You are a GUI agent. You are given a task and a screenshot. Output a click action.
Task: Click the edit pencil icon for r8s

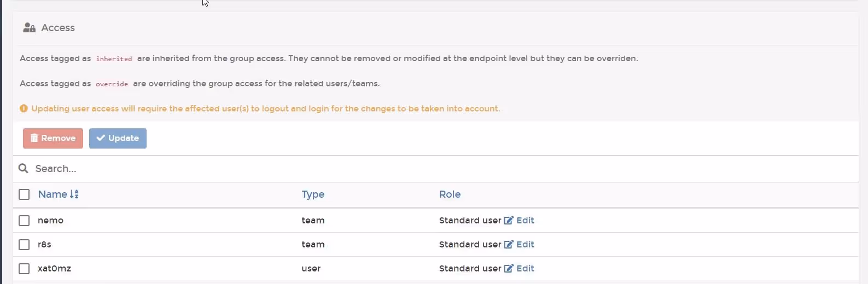point(509,245)
